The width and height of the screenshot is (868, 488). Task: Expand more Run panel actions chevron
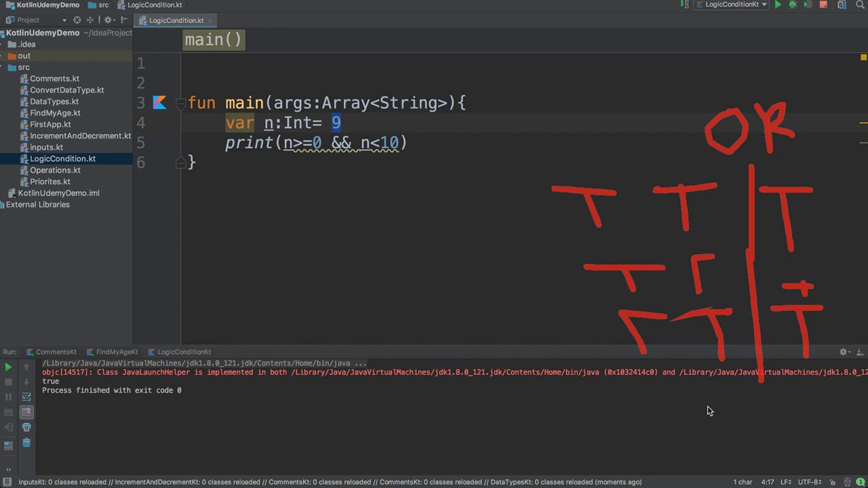9,469
